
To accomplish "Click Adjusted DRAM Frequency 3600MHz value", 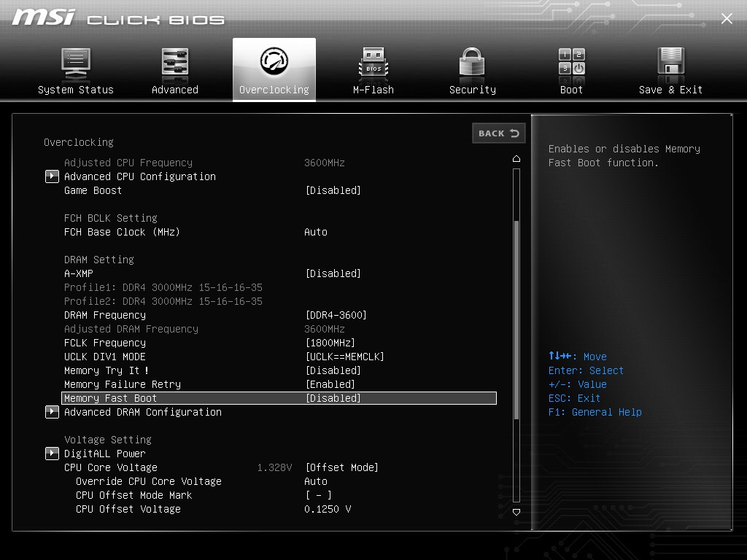I will pos(325,329).
